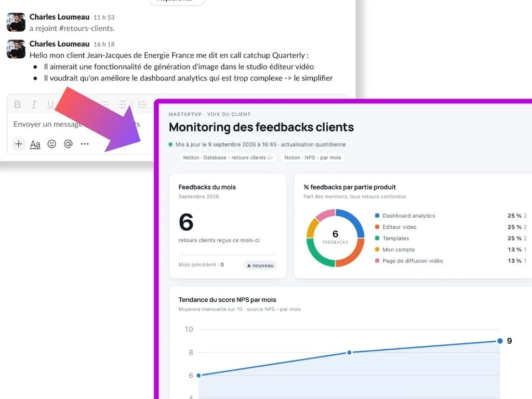Toggle underline formatting in Slack composer

point(50,104)
